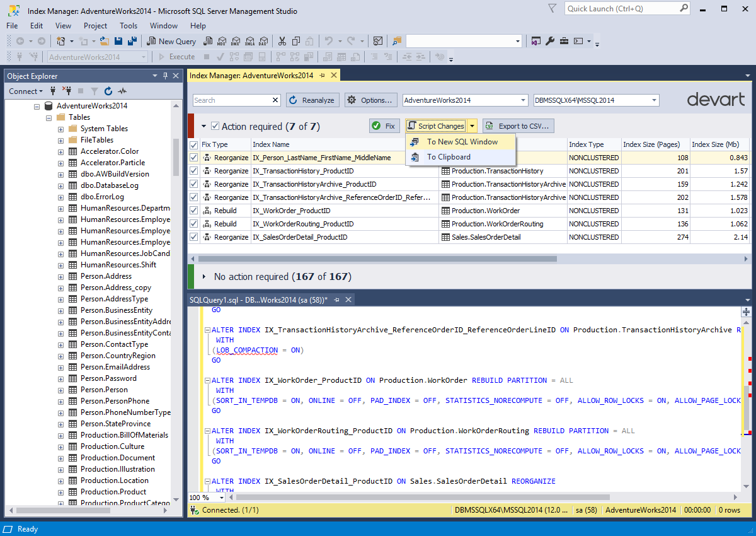This screenshot has width=756, height=536.
Task: Click the Activity Monitor icon in Object Explorer
Action: coord(122,91)
